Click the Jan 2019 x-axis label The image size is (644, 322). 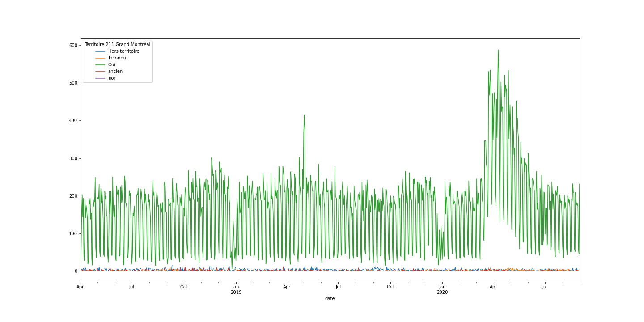point(236,289)
